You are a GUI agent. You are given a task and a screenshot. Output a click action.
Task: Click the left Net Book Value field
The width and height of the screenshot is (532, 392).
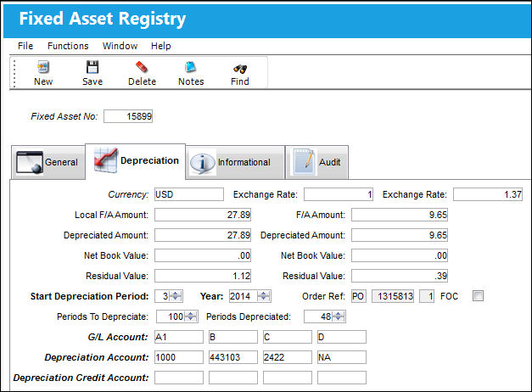pos(203,255)
